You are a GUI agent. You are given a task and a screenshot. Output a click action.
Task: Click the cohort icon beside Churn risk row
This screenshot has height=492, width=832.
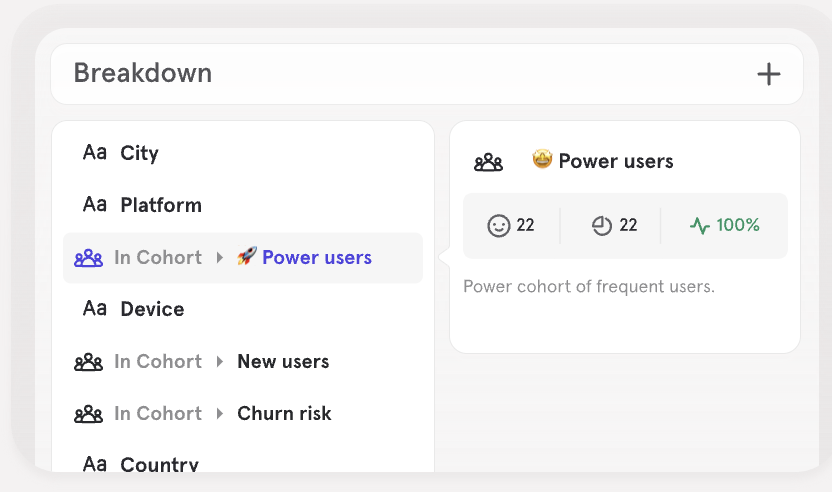(x=89, y=414)
